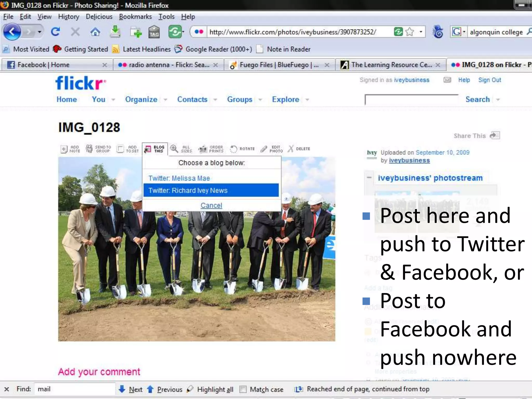Viewport: 532px width, 399px height.
Task: Open the Most Visited bookmarks folder
Action: [26, 49]
